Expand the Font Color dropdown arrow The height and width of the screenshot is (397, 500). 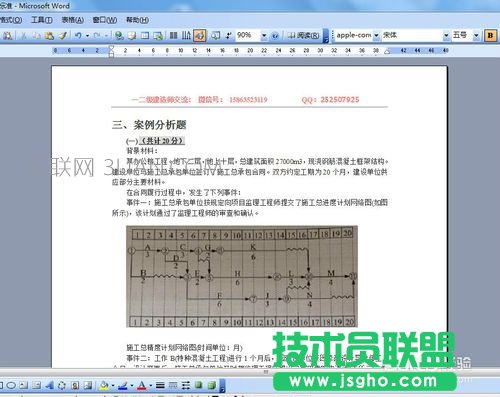tap(151, 386)
